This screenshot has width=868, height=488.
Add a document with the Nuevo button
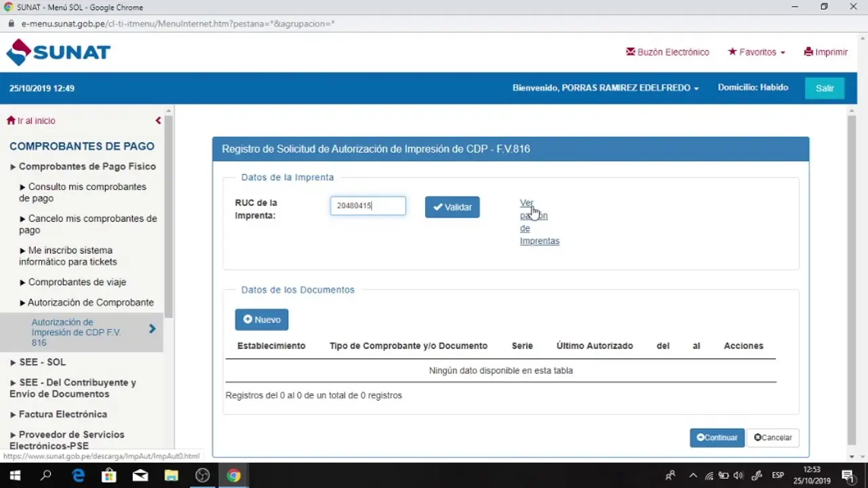[262, 320]
